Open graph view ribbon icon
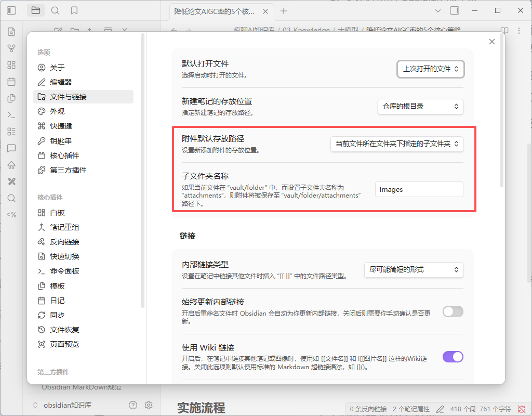This screenshot has height=416, width=532. click(x=11, y=48)
